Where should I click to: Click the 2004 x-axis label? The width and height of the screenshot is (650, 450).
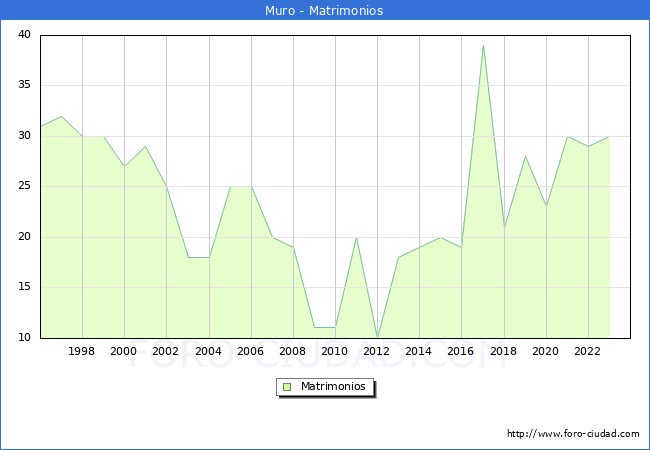208,352
